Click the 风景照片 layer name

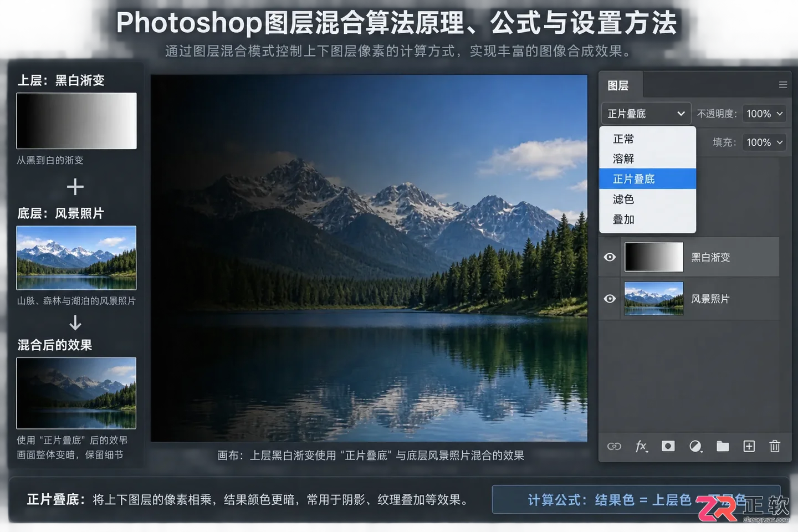(x=710, y=299)
